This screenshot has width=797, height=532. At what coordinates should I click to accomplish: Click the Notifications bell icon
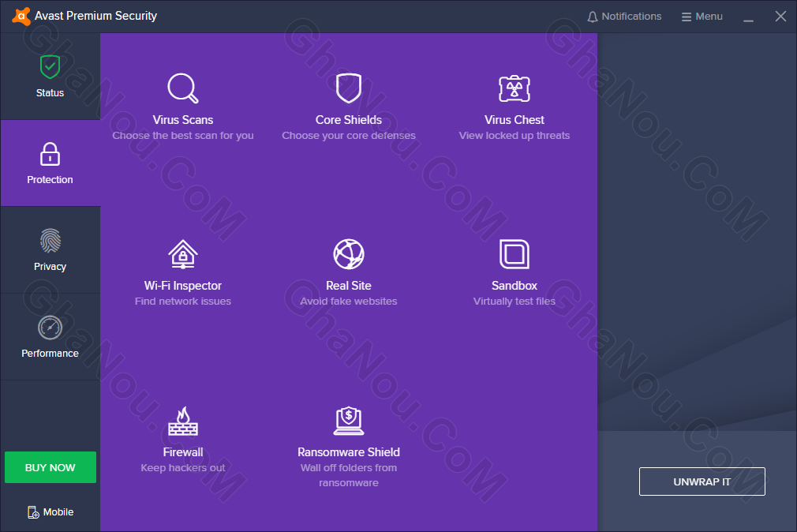[592, 17]
